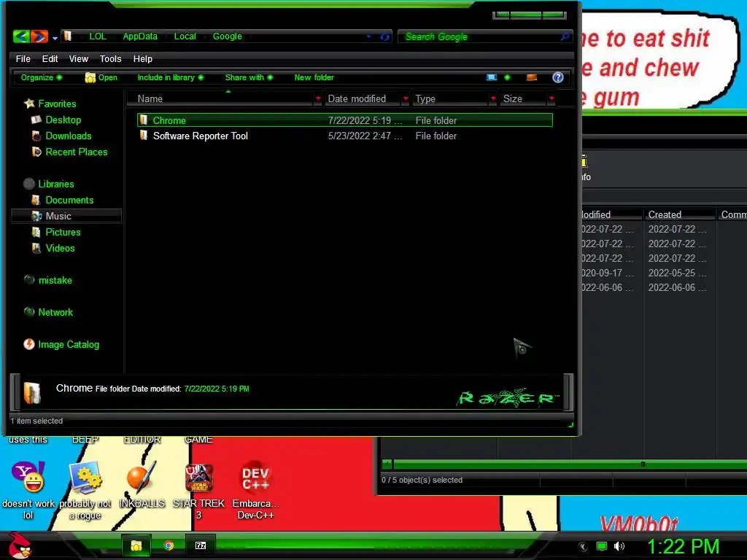Toggle the preview pane icon
The image size is (747, 560).
pos(532,77)
